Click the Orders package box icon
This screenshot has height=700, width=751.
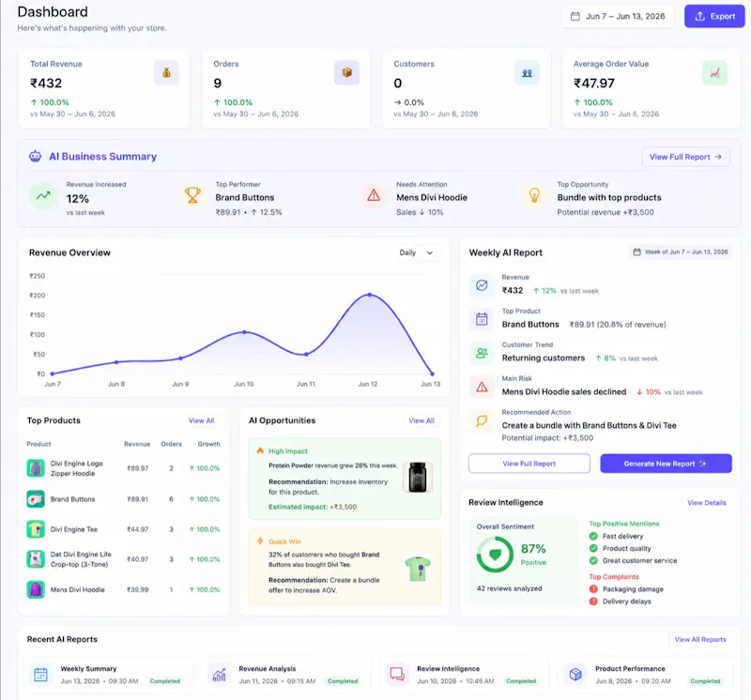coord(346,73)
